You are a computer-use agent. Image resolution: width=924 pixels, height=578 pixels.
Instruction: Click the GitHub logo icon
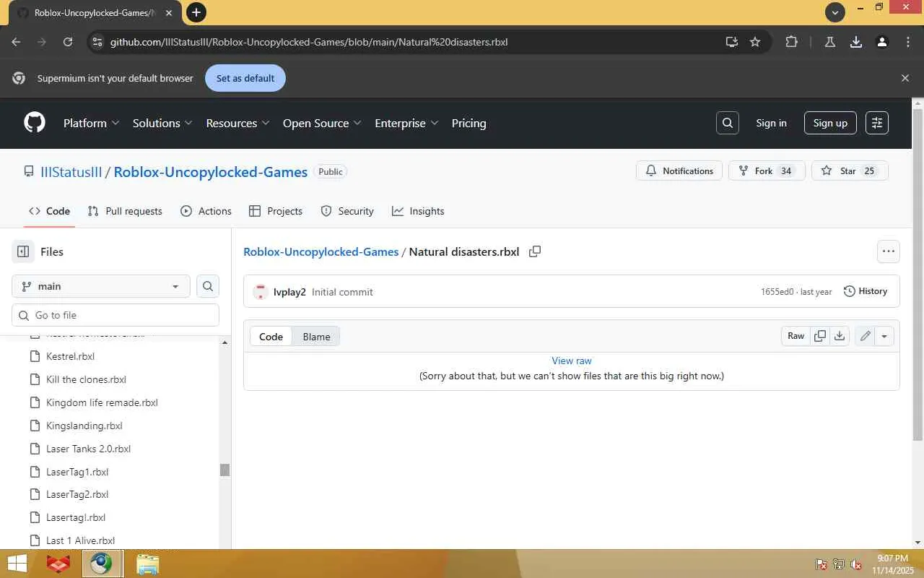[35, 123]
